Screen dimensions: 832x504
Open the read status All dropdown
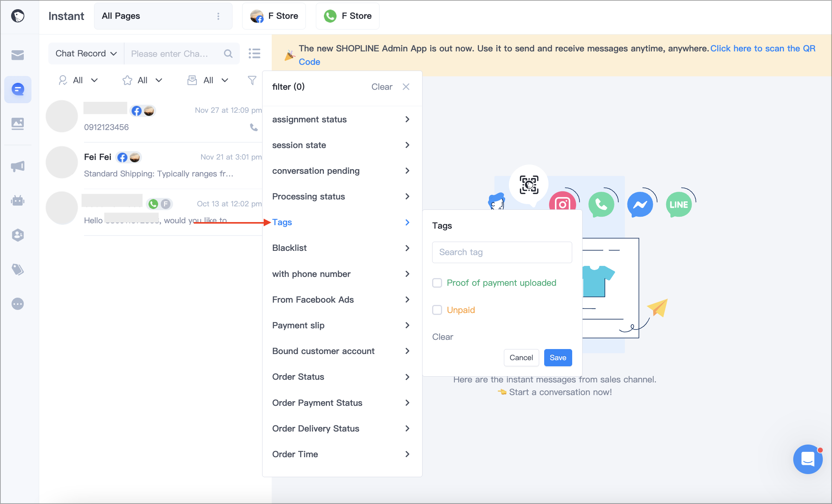(x=208, y=80)
